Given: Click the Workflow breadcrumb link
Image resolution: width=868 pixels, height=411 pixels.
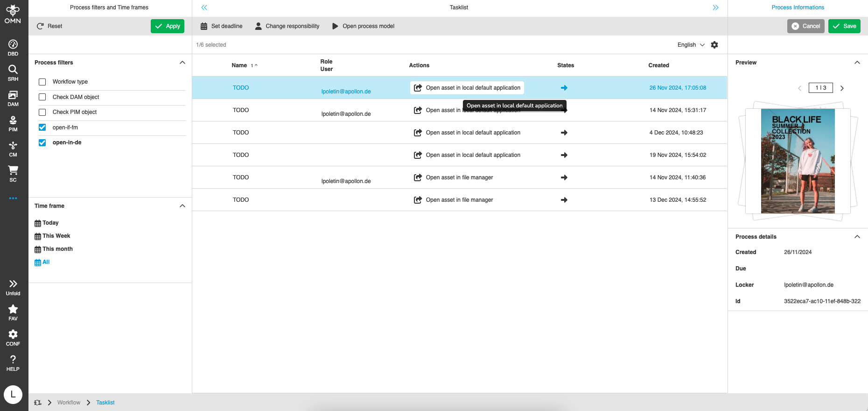Looking at the screenshot, I should click(x=69, y=403).
